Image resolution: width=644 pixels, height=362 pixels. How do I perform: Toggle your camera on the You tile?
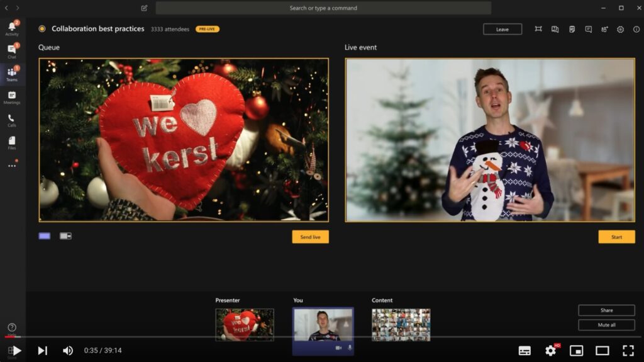pyautogui.click(x=338, y=348)
